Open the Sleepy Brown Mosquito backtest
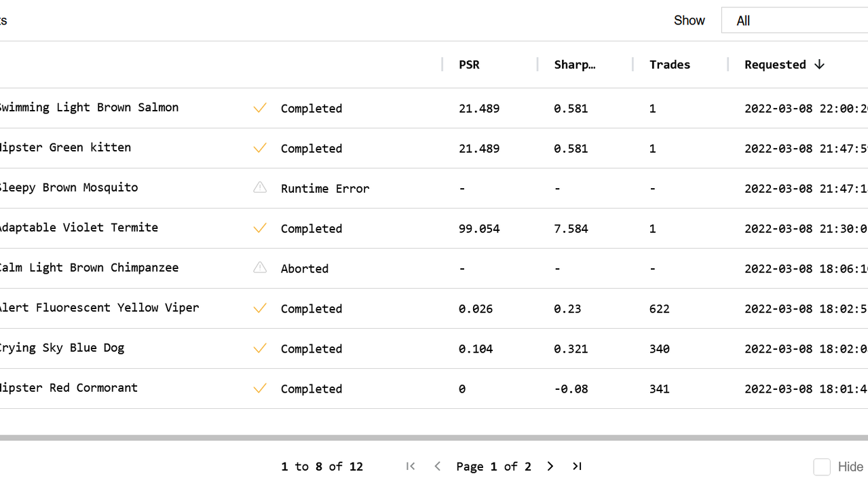Screen dimensions: 868x489 69,187
